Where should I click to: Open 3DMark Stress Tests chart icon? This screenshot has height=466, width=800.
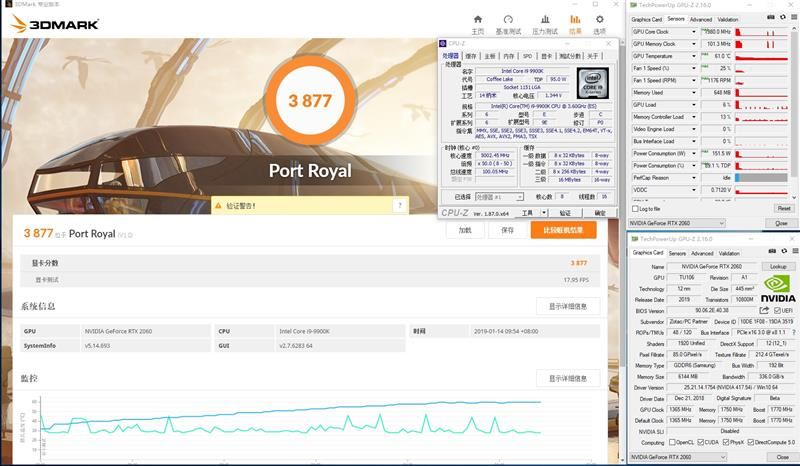545,19
